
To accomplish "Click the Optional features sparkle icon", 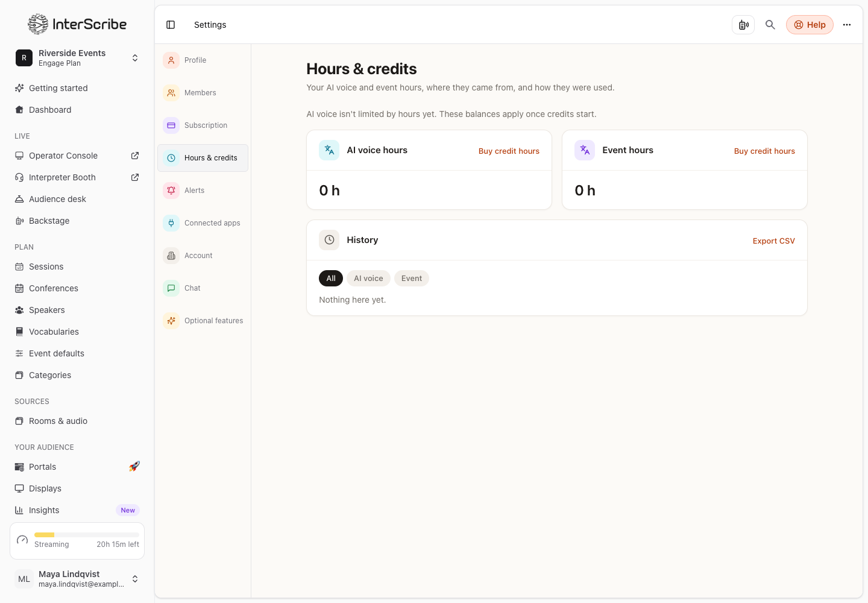I will (x=171, y=321).
